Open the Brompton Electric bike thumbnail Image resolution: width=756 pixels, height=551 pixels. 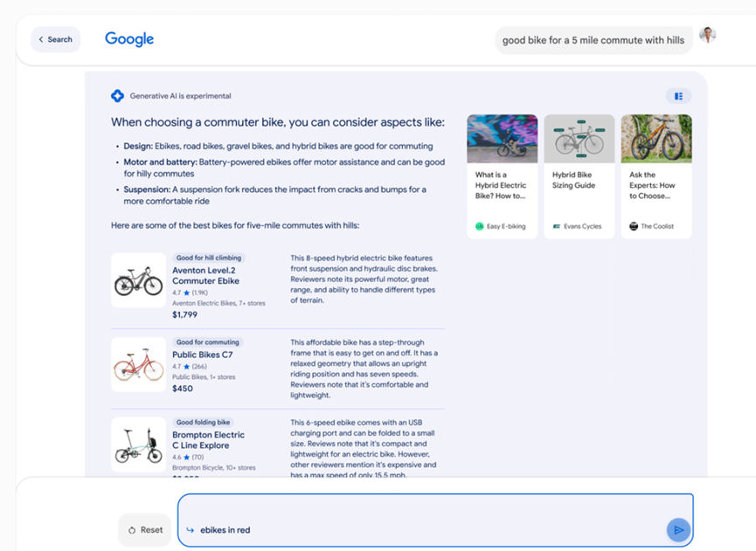coord(138,444)
